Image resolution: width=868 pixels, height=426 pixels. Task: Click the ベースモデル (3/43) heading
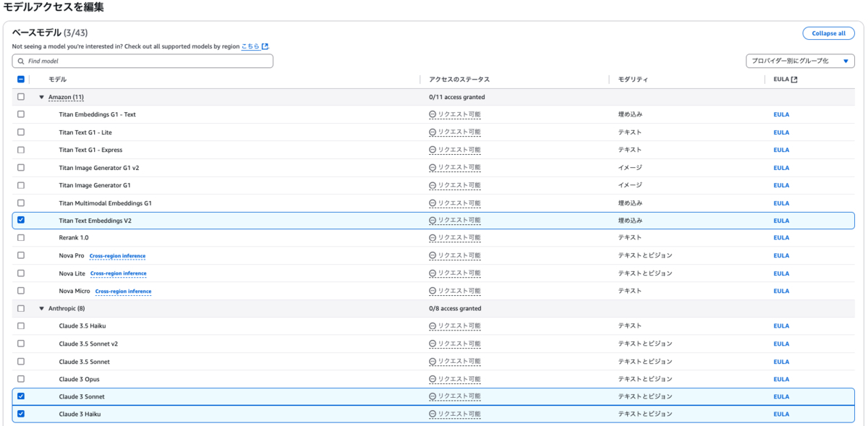50,33
